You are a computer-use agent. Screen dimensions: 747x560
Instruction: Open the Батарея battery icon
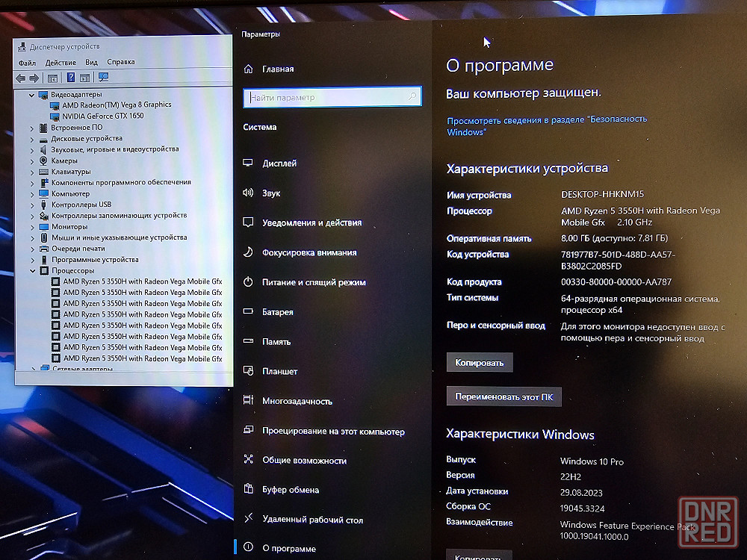tap(248, 311)
